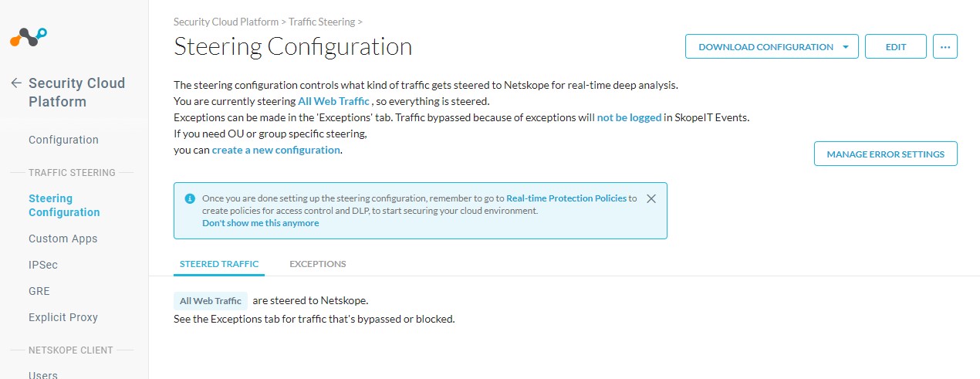Click the back arrow beside Security Cloud Platform

click(15, 83)
